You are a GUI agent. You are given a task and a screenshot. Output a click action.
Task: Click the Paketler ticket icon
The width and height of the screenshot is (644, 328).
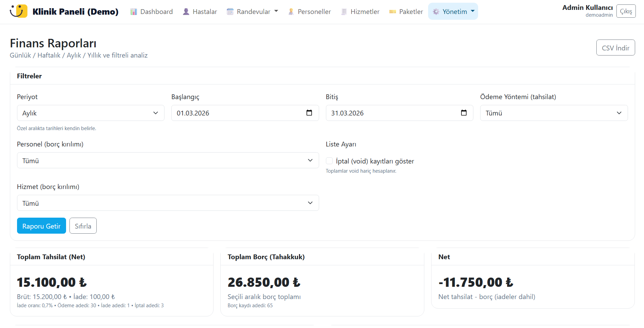click(393, 12)
